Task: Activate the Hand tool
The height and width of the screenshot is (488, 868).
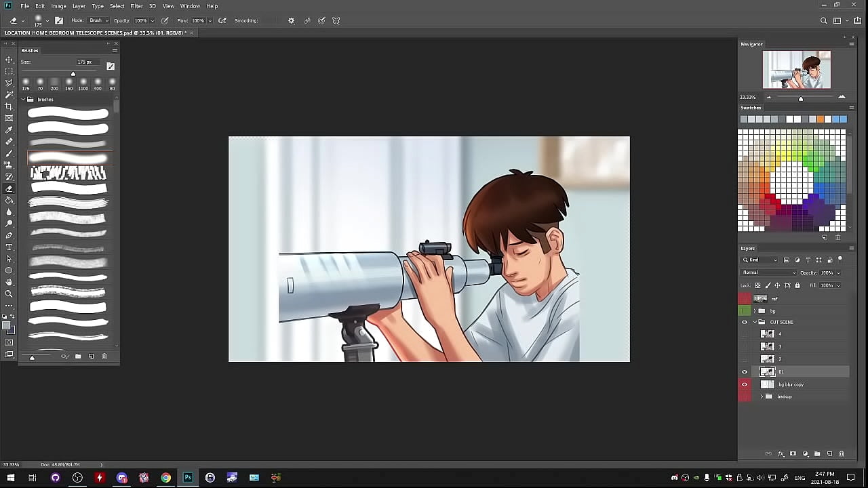Action: [9, 282]
